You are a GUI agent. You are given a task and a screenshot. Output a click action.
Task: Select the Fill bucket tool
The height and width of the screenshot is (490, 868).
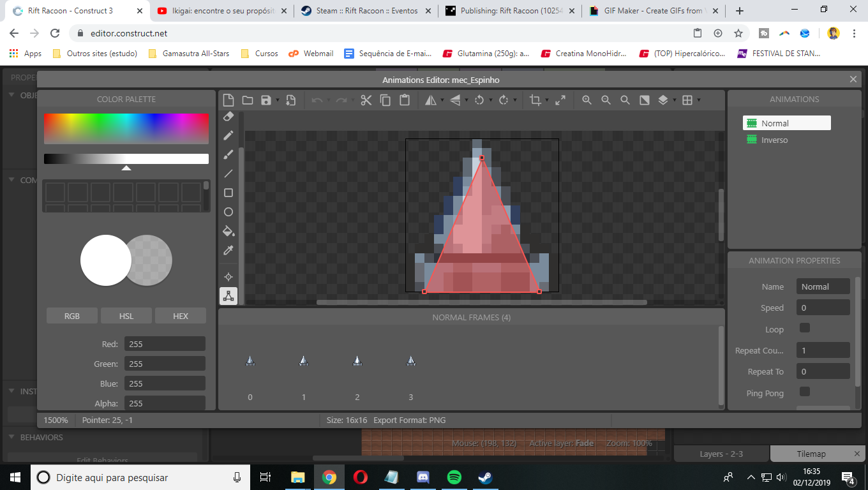pos(228,231)
